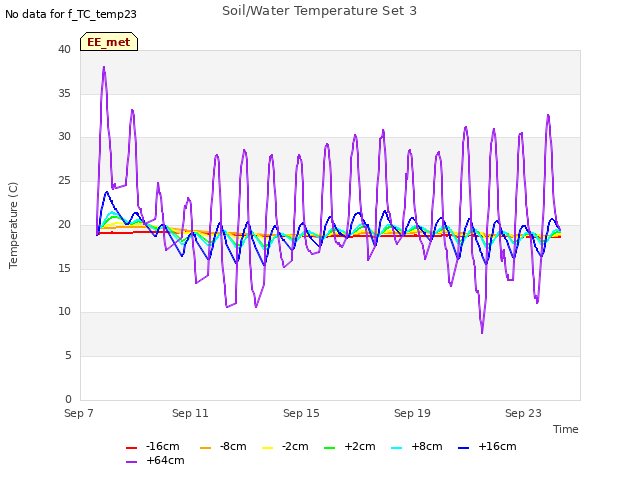Toggle the -16cm legend entry
The image size is (640, 480).
(153, 447)
